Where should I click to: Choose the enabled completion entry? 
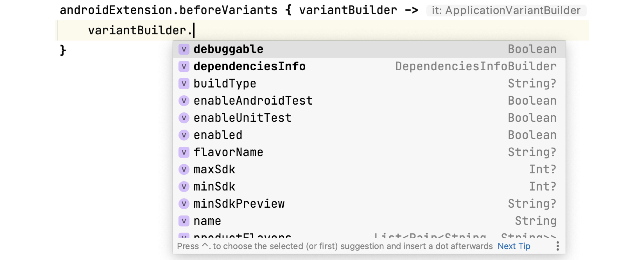point(217,135)
